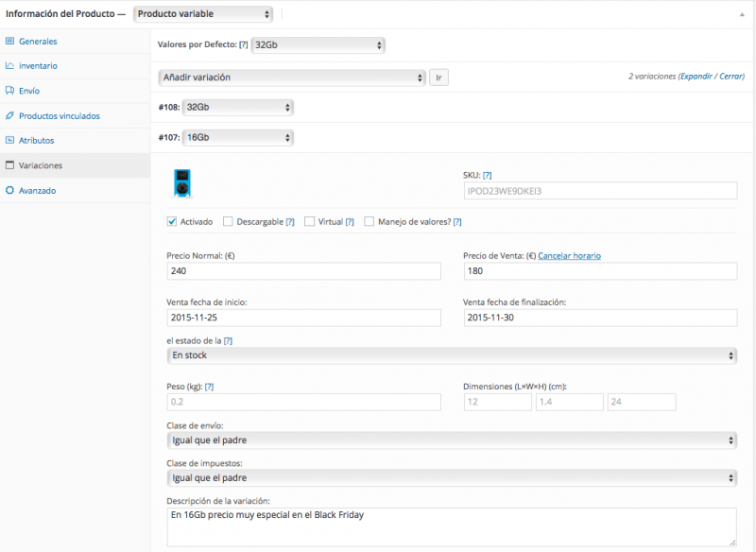The image size is (756, 552).
Task: Open help tooltip for Valores por Defecto
Action: click(x=244, y=44)
